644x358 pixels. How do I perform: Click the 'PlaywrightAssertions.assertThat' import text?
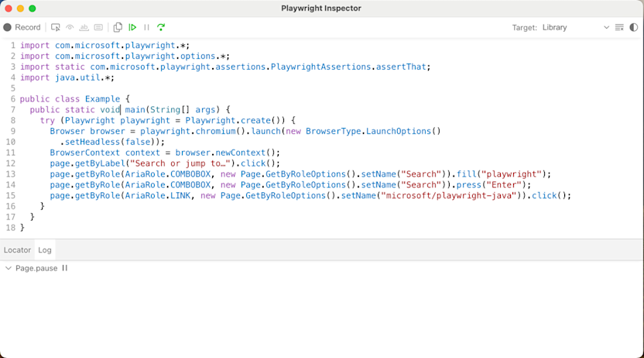point(348,67)
